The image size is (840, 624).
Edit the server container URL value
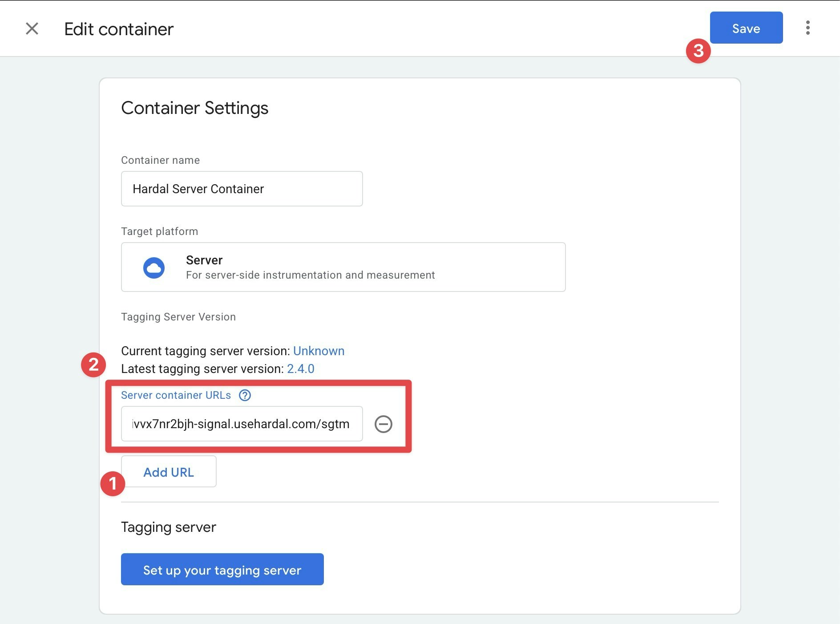[x=242, y=424]
